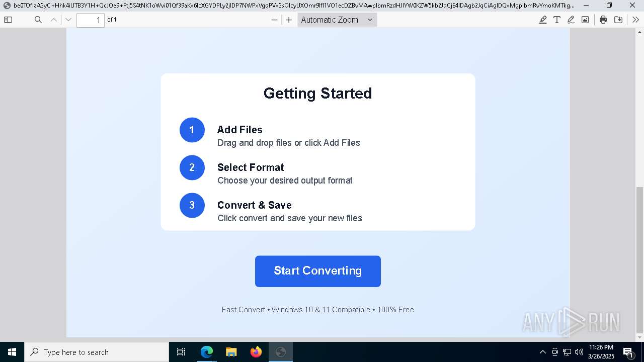Viewport: 644px width, 362px height.
Task: Open File Explorer from taskbar
Action: click(231, 352)
